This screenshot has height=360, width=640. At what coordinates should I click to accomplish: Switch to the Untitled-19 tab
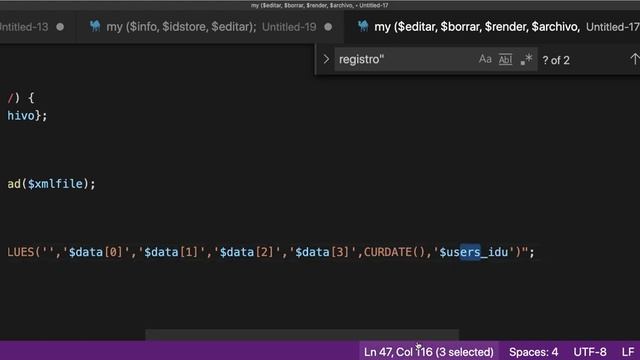pyautogui.click(x=211, y=27)
